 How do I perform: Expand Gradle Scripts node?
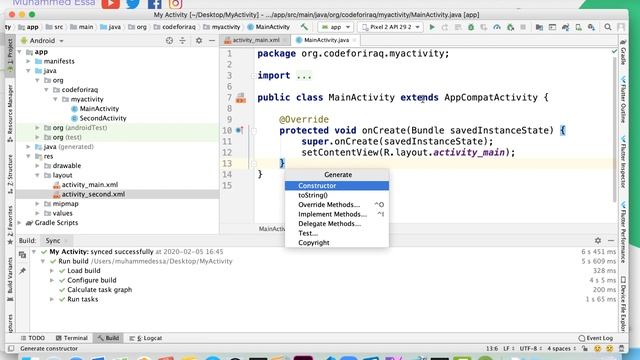(x=19, y=223)
